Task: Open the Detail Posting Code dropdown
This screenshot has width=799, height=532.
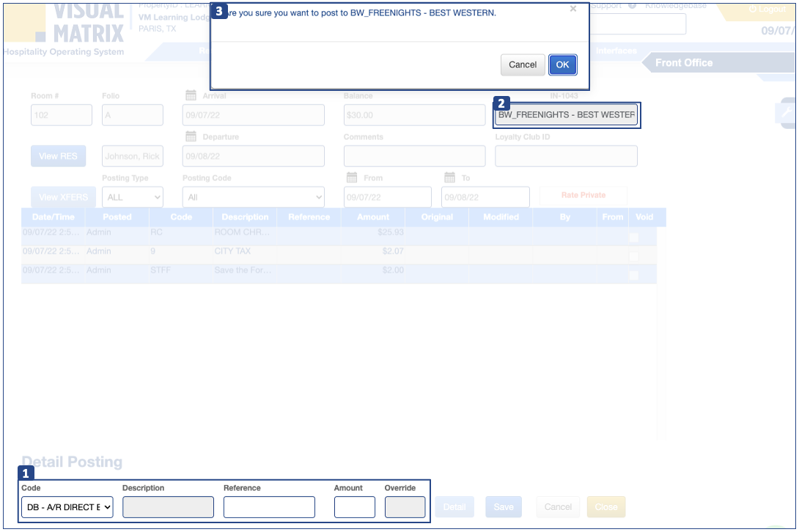Action: pyautogui.click(x=67, y=507)
